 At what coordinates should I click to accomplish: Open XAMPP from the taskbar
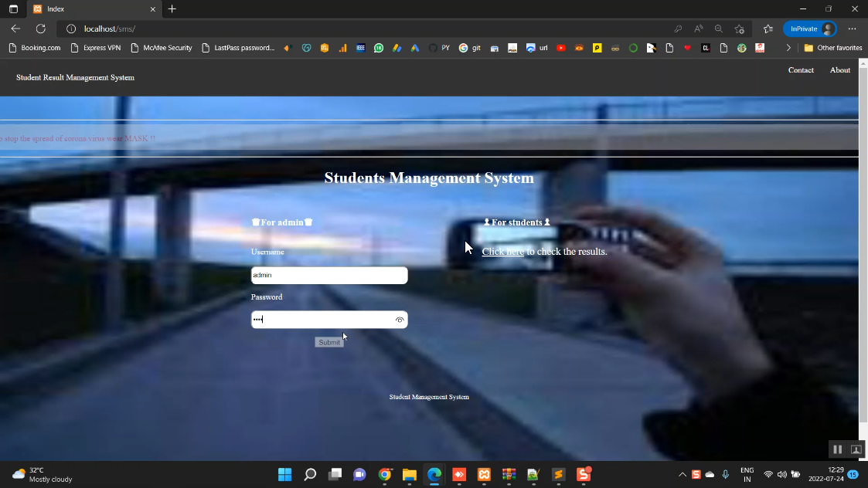tap(484, 474)
